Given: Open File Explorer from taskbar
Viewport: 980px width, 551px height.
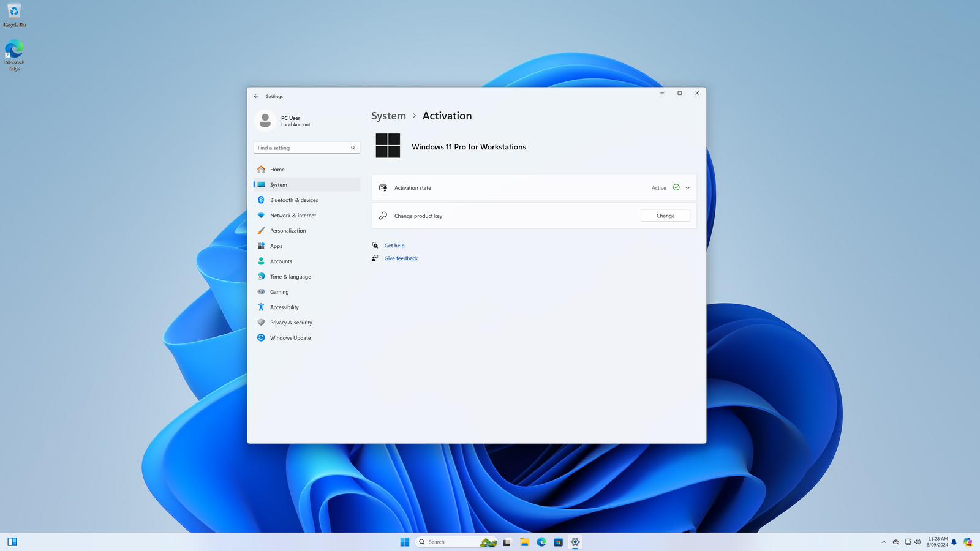Looking at the screenshot, I should point(524,542).
